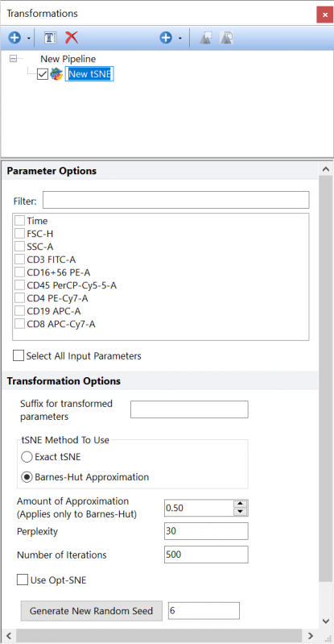Click the colorful tSNE node icon

56,74
